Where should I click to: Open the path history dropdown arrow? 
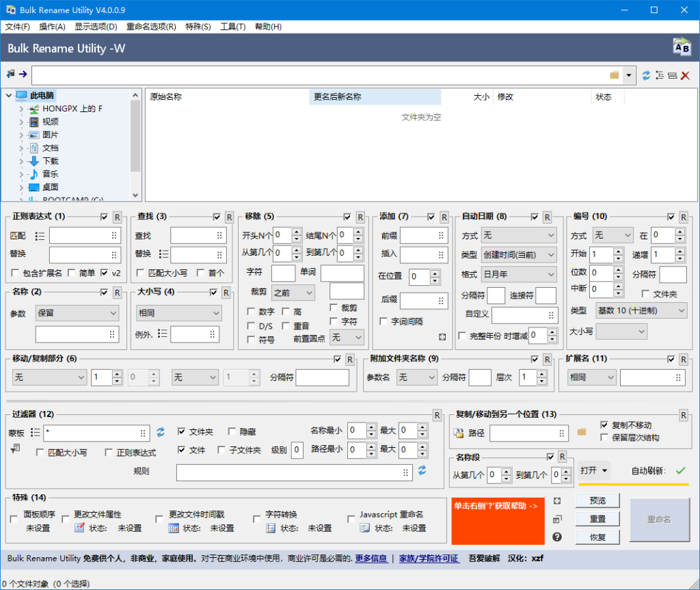click(x=629, y=75)
